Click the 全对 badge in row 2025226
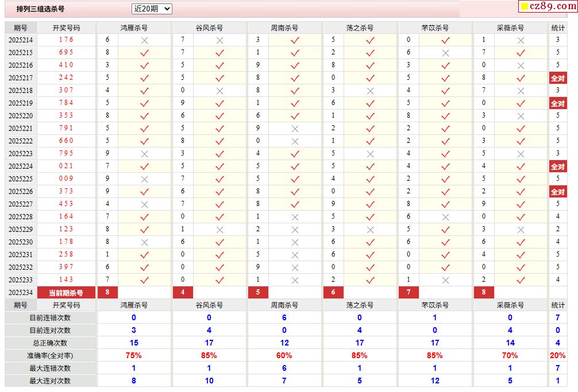 click(x=558, y=192)
